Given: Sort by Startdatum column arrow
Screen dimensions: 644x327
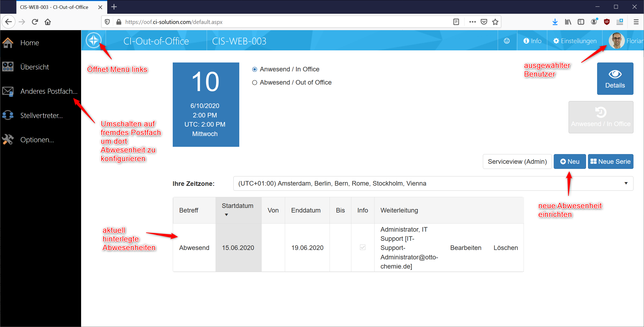Looking at the screenshot, I should tap(226, 215).
